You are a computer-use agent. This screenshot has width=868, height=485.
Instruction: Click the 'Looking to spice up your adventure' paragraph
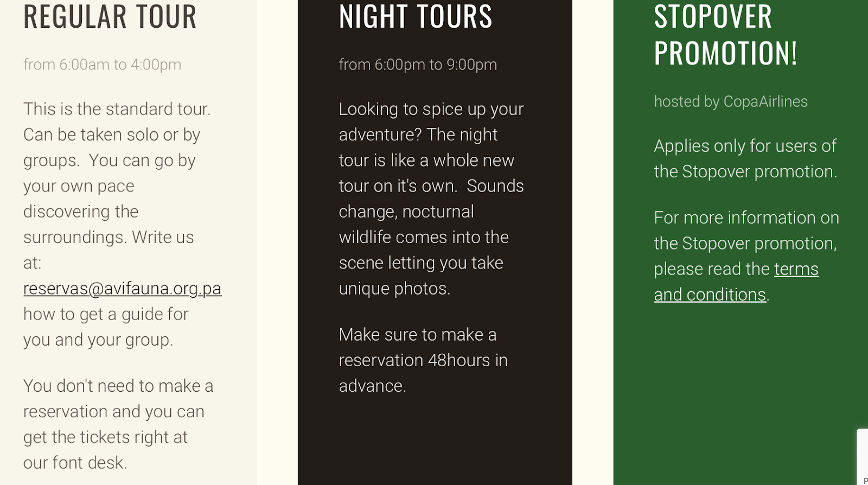click(431, 199)
